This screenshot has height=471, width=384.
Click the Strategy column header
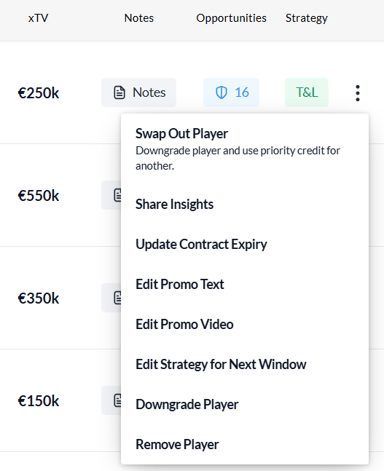(306, 18)
